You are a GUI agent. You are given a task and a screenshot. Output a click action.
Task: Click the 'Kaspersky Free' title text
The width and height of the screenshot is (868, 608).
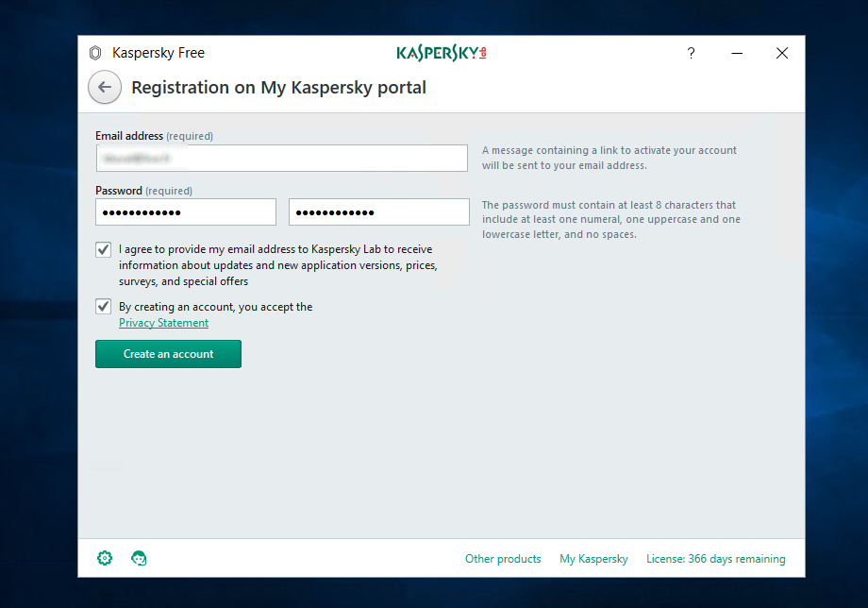(x=159, y=53)
